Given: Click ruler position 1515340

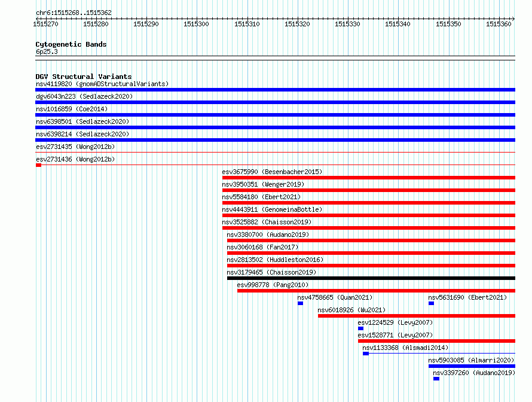Looking at the screenshot, I should pos(398,24).
